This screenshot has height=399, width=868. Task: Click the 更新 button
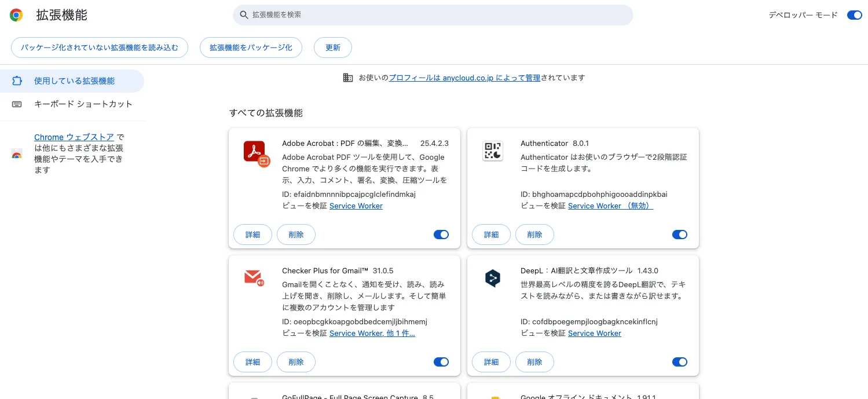(333, 47)
